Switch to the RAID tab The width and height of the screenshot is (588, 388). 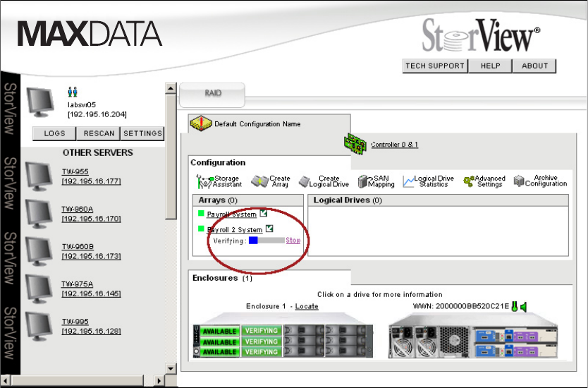213,94
